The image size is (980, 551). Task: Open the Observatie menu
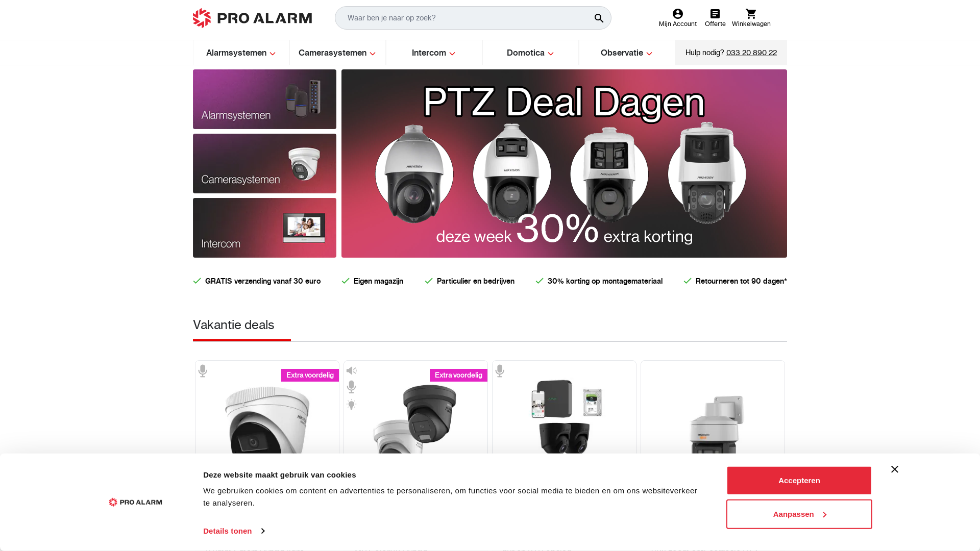[627, 53]
